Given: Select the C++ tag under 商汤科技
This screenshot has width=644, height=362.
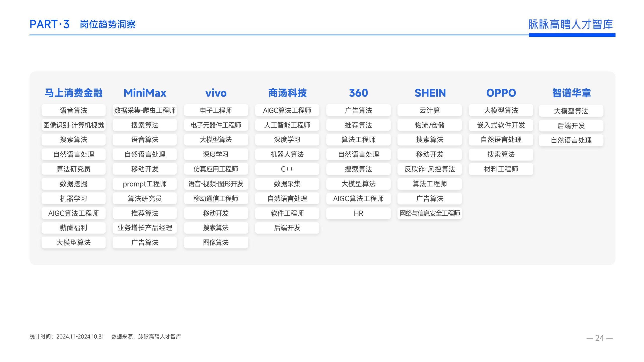Looking at the screenshot, I should [287, 169].
